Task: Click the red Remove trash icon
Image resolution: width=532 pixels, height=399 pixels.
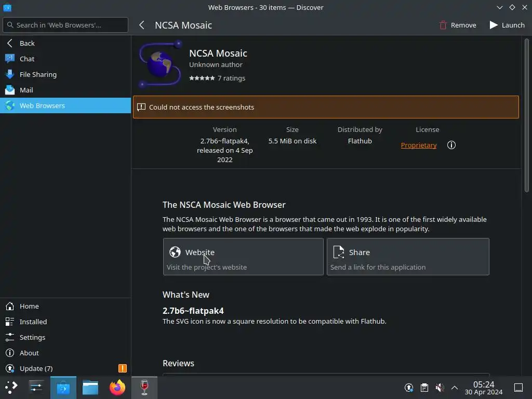Action: 443,25
